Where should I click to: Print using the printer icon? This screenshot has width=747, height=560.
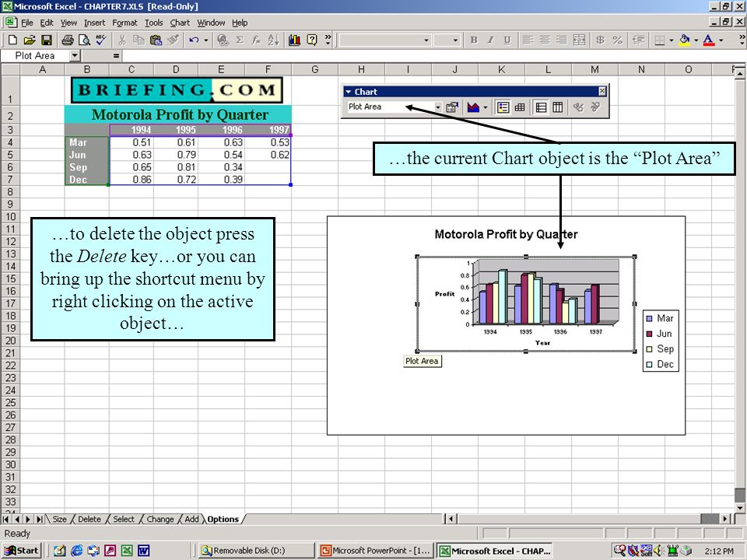[x=68, y=40]
